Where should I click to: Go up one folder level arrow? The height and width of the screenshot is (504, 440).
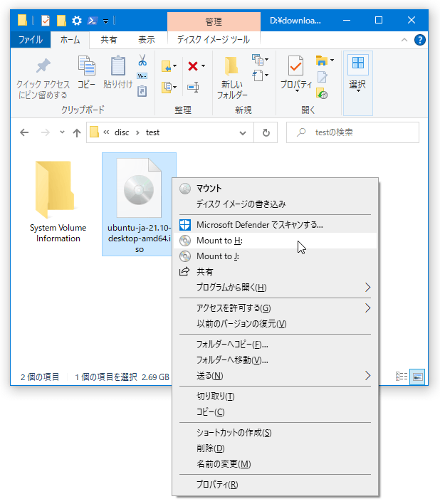pos(76,132)
